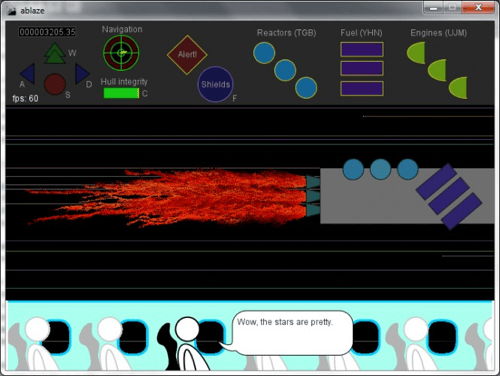Screen dimensions: 500x376
Task: Minimize the ablaze window
Action: point(433,8)
